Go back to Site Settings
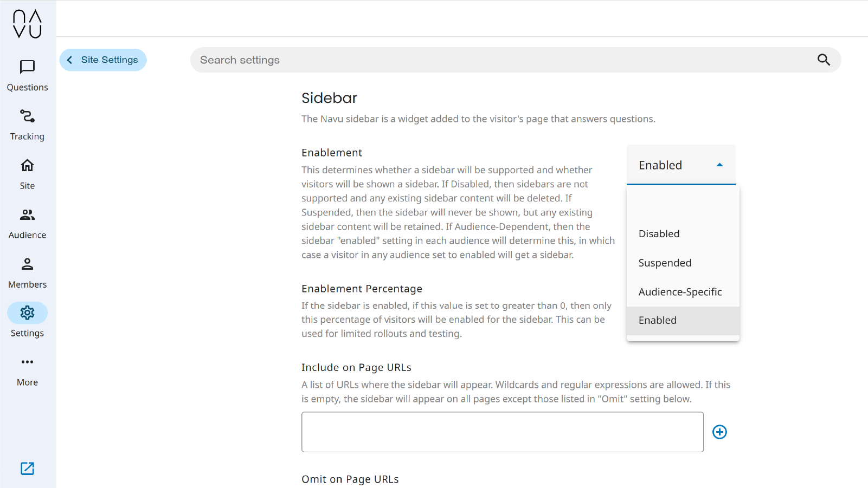 click(x=103, y=60)
